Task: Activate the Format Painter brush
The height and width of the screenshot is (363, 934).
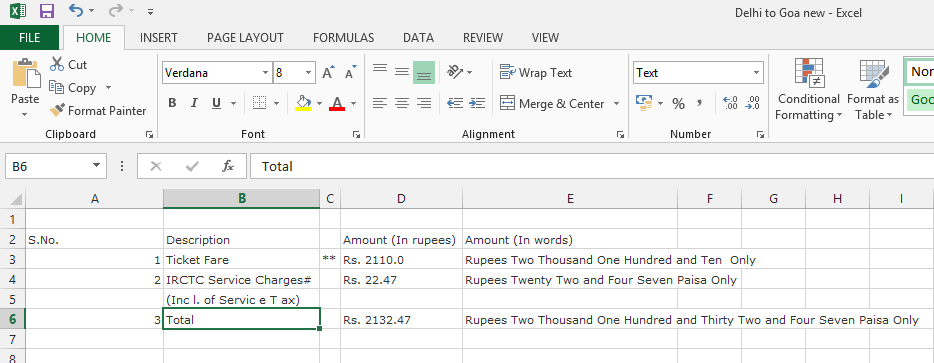Action: click(x=98, y=111)
